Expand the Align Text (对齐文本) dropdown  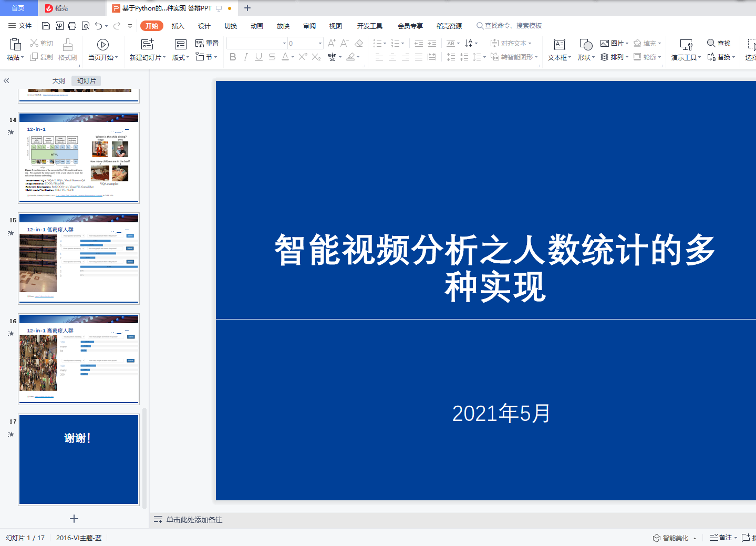(530, 43)
